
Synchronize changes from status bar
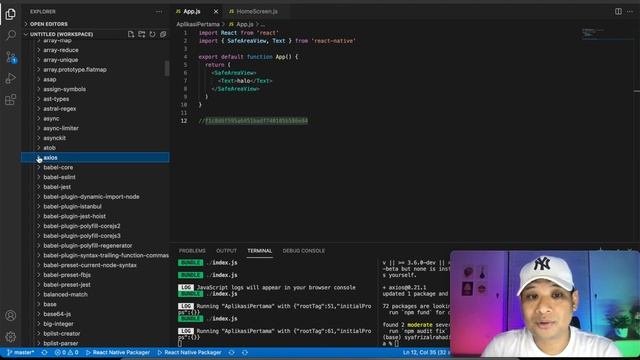pos(44,352)
